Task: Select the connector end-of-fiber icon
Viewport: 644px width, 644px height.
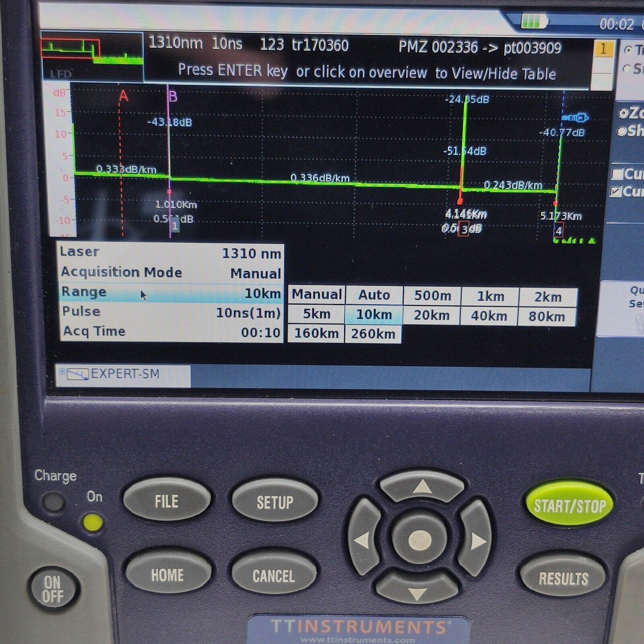Action: click(576, 118)
